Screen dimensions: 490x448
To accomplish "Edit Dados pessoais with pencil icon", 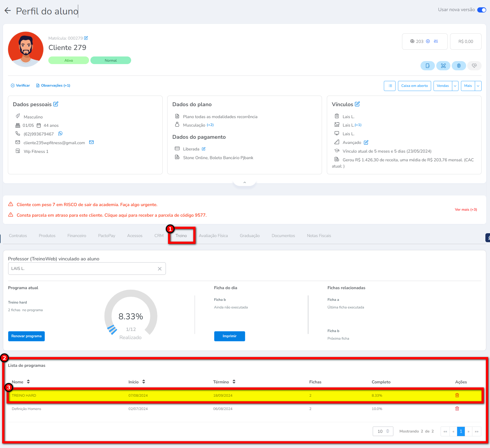I will (x=56, y=104).
